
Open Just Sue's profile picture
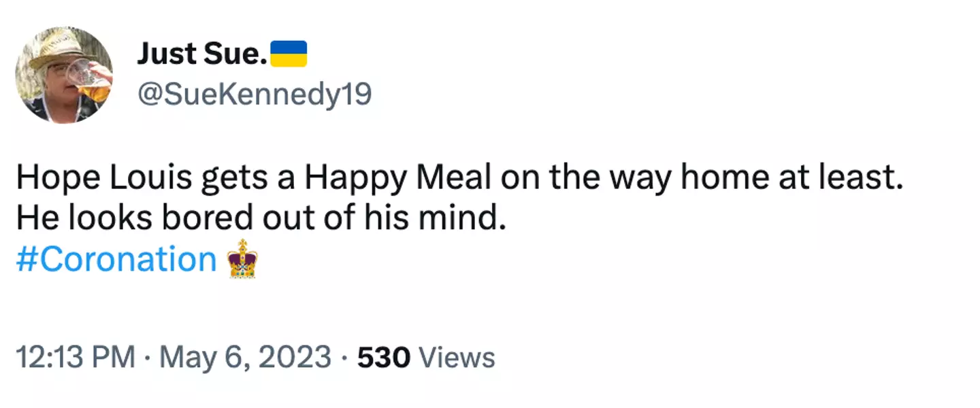(x=64, y=75)
